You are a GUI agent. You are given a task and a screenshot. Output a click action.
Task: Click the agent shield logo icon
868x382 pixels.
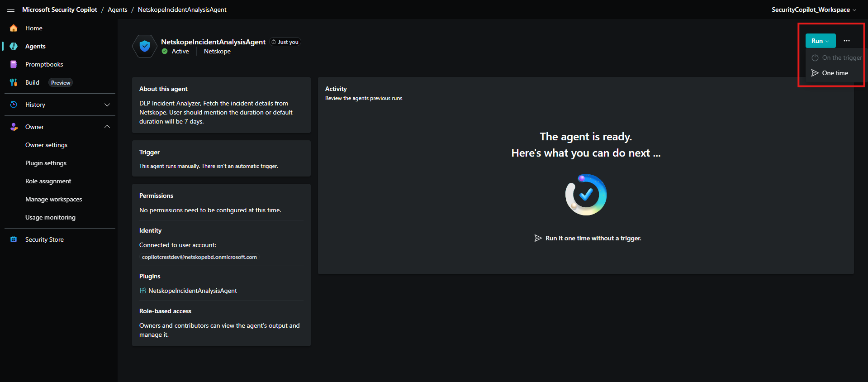[145, 46]
